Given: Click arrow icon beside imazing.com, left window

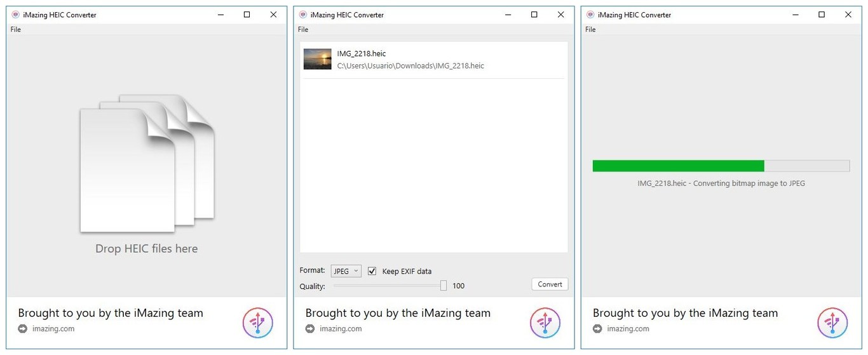Looking at the screenshot, I should click(x=23, y=329).
